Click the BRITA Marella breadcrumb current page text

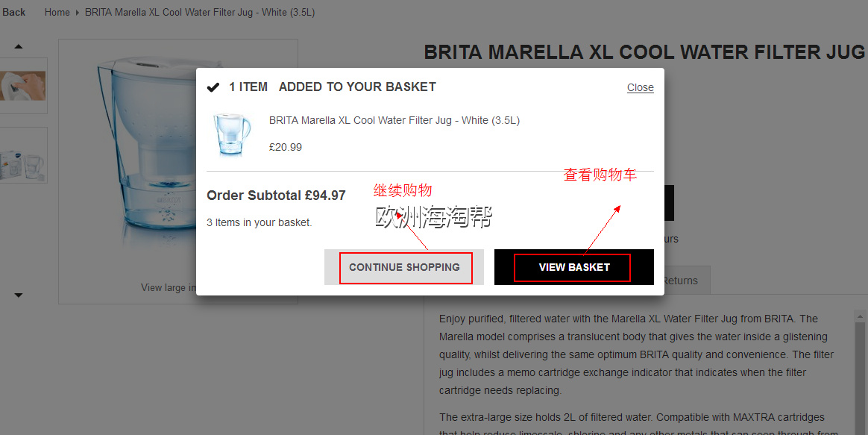tap(200, 12)
